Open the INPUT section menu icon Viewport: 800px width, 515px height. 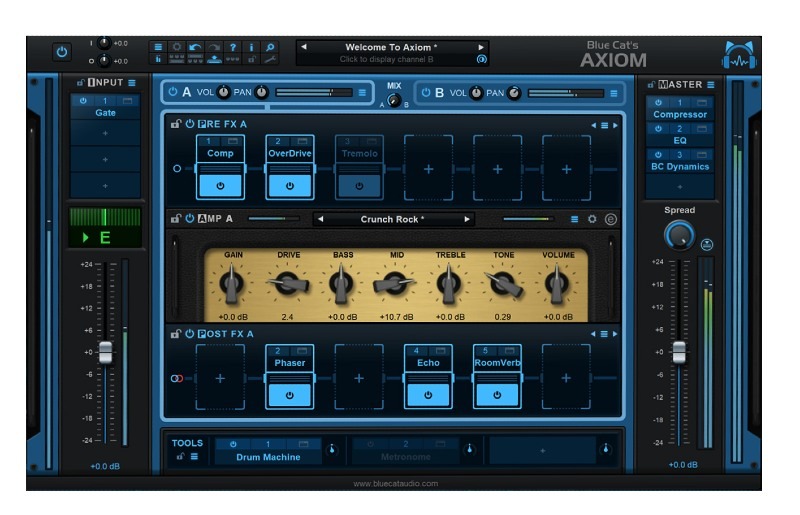pos(132,83)
